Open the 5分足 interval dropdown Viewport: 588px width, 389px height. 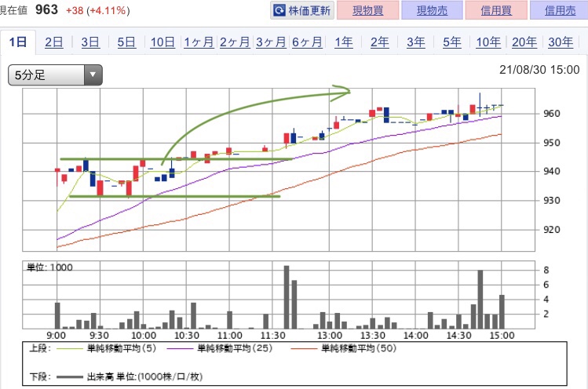55,75
